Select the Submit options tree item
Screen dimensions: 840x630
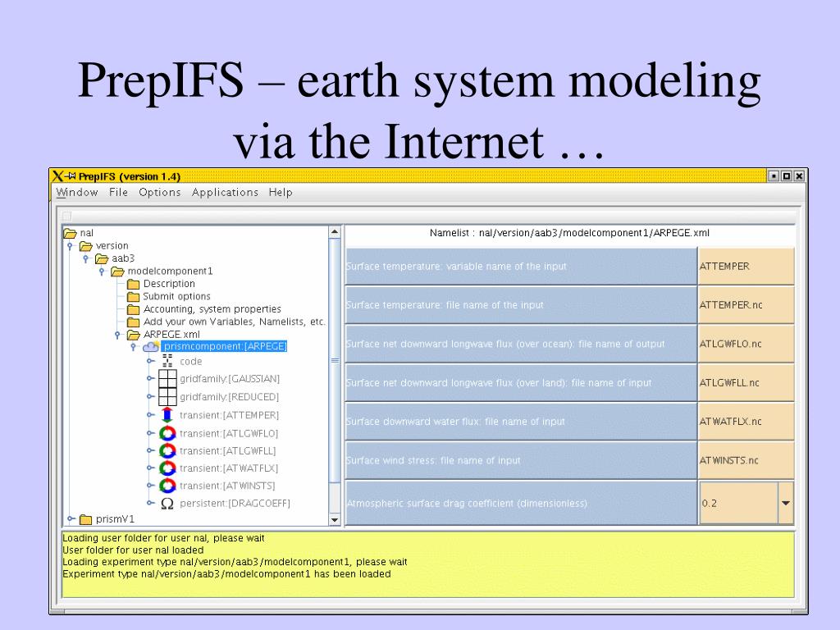point(177,297)
